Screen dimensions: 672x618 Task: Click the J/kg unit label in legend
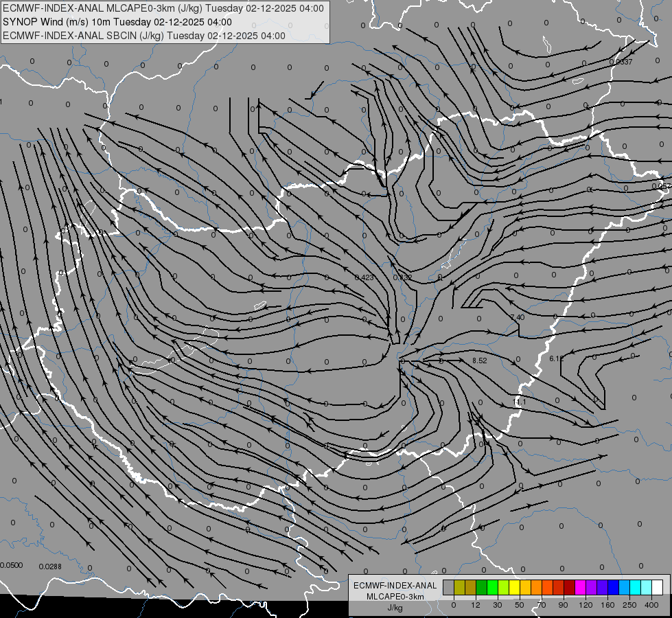click(x=395, y=608)
